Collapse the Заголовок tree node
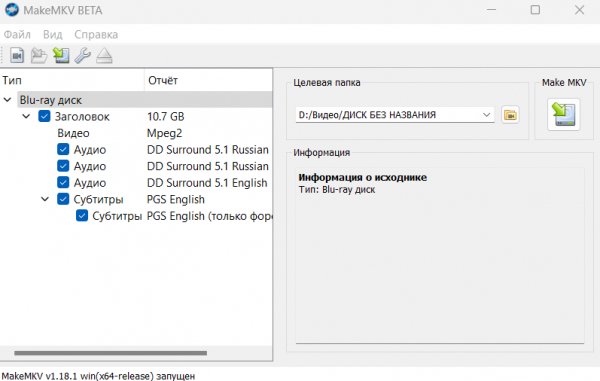The height and width of the screenshot is (381, 600). pyautogui.click(x=26, y=116)
